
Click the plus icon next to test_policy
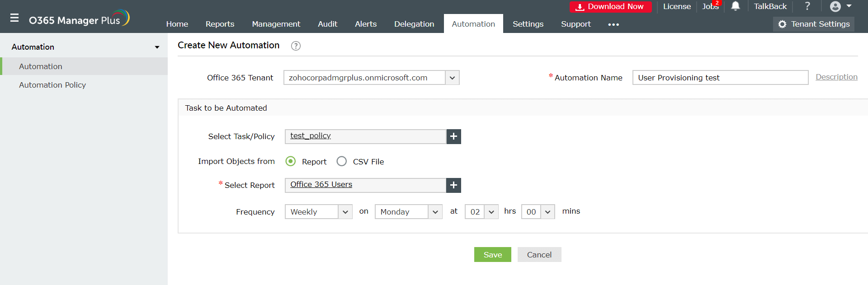click(454, 136)
